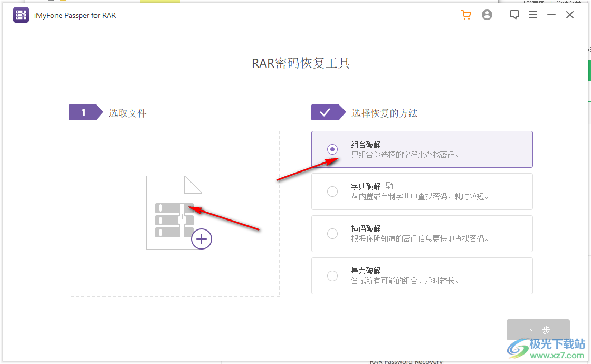
Task: Click the iMyFone Passper app logo
Action: (21, 15)
